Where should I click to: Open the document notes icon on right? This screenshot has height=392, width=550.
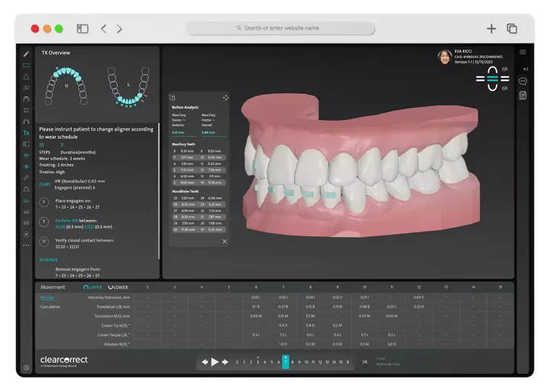522,96
